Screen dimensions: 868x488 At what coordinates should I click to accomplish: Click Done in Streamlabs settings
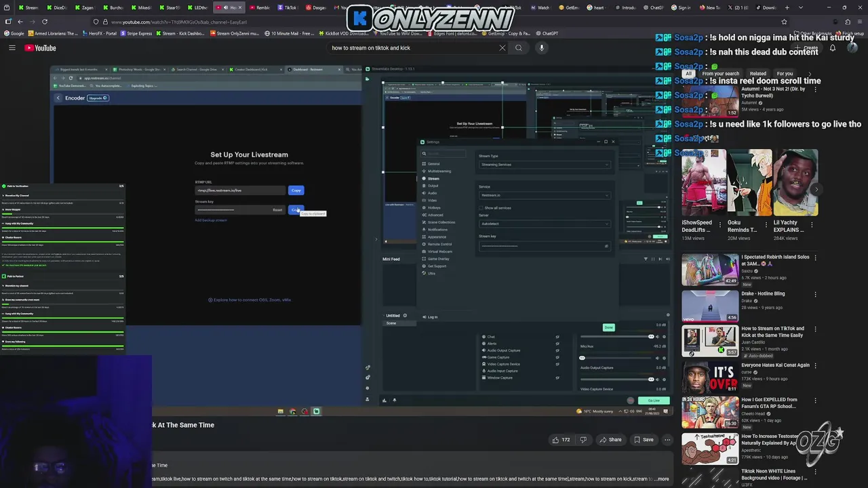(608, 327)
